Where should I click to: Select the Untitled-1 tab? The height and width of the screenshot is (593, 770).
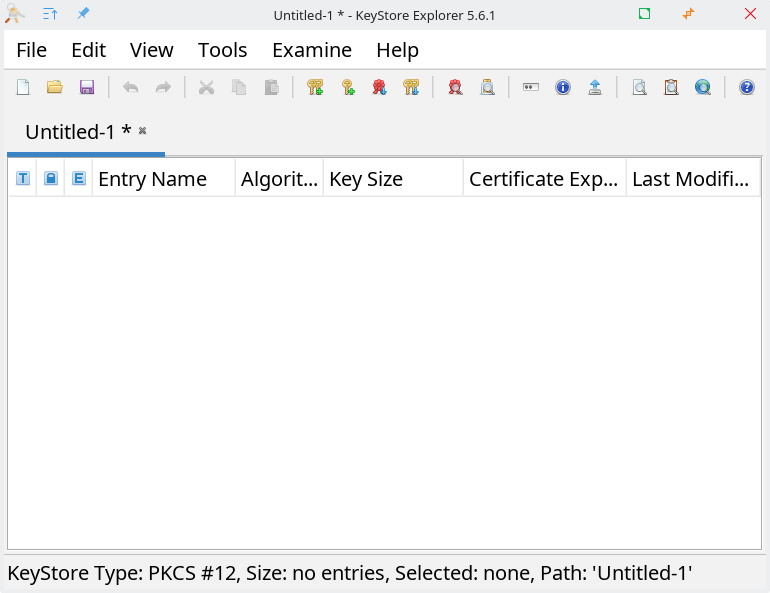pyautogui.click(x=78, y=132)
